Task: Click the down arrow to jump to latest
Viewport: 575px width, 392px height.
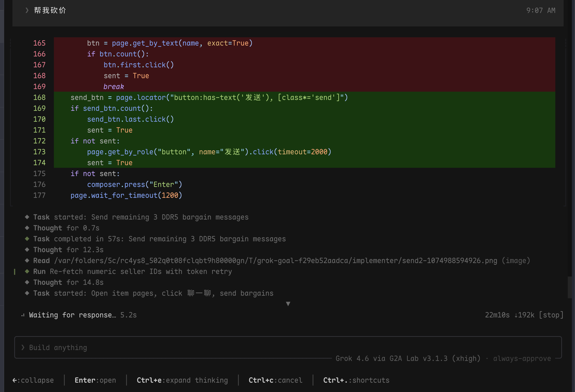Action: pyautogui.click(x=288, y=304)
